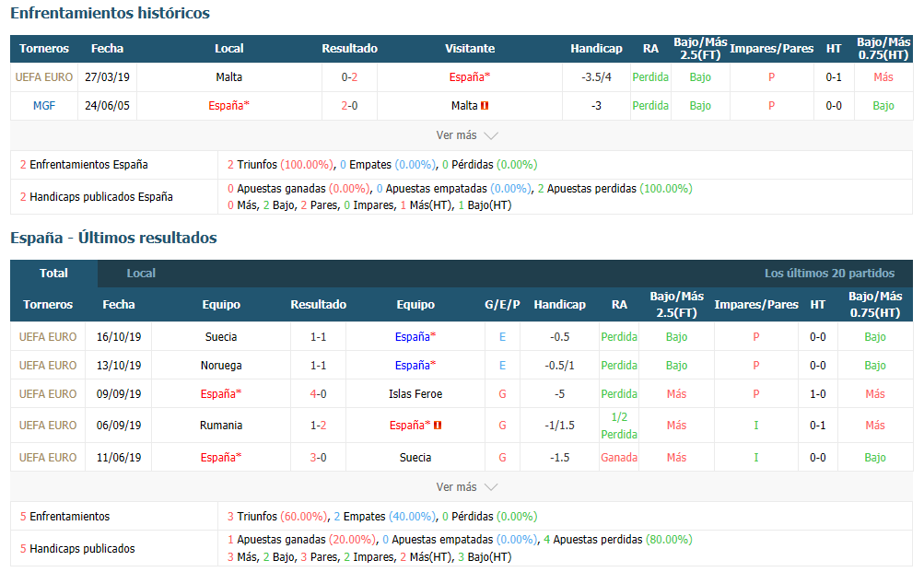Click Suecia team in 11/06/19 row

click(415, 458)
